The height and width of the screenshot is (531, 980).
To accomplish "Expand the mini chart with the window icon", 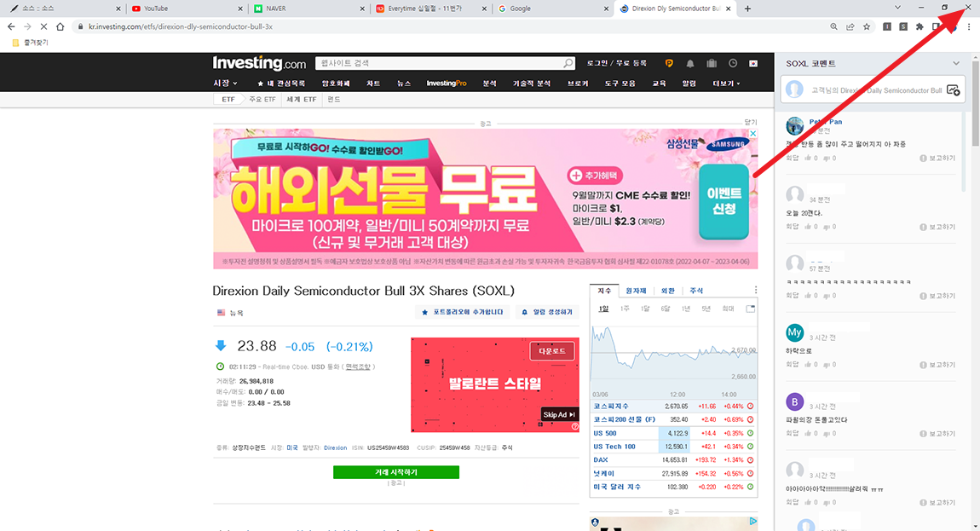I will tap(751, 309).
